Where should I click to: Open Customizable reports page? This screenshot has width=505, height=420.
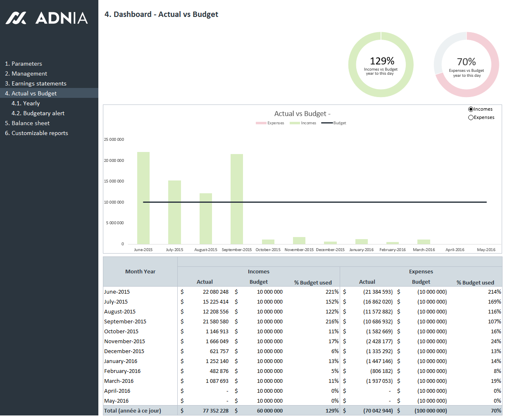(36, 133)
